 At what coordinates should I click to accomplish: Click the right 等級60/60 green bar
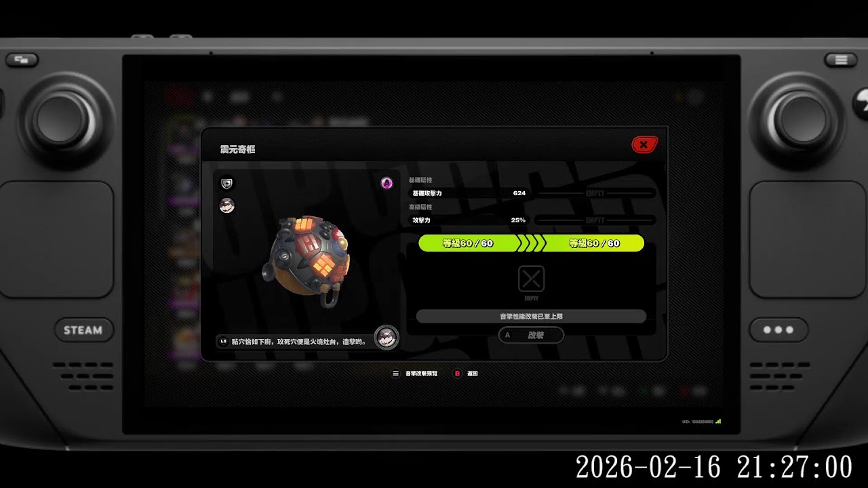point(594,243)
